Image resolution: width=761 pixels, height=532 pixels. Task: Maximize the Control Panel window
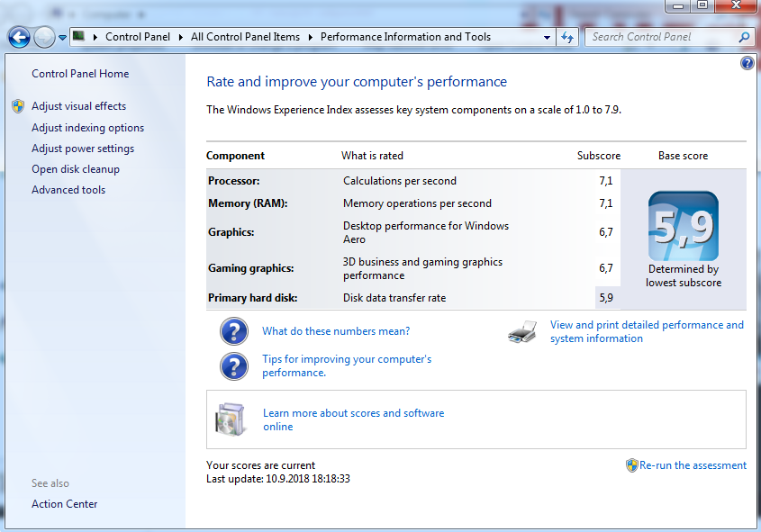702,5
